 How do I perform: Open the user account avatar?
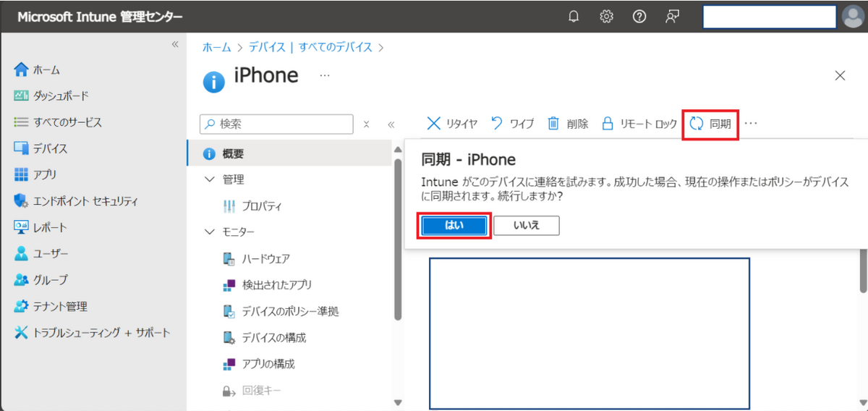853,17
